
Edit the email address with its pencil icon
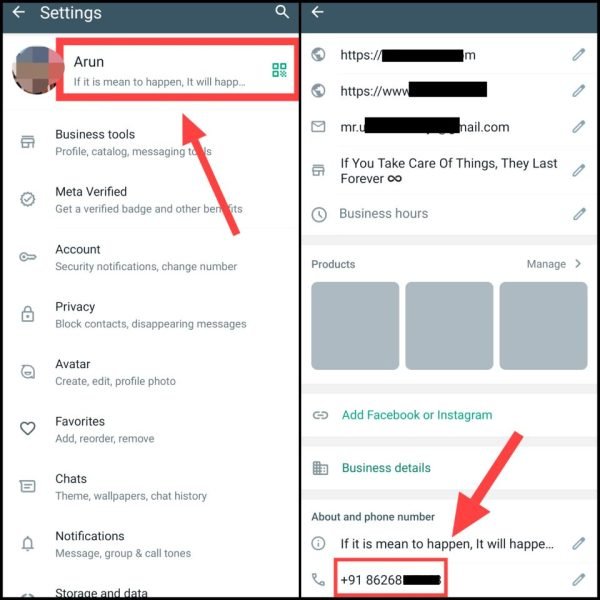[x=579, y=127]
